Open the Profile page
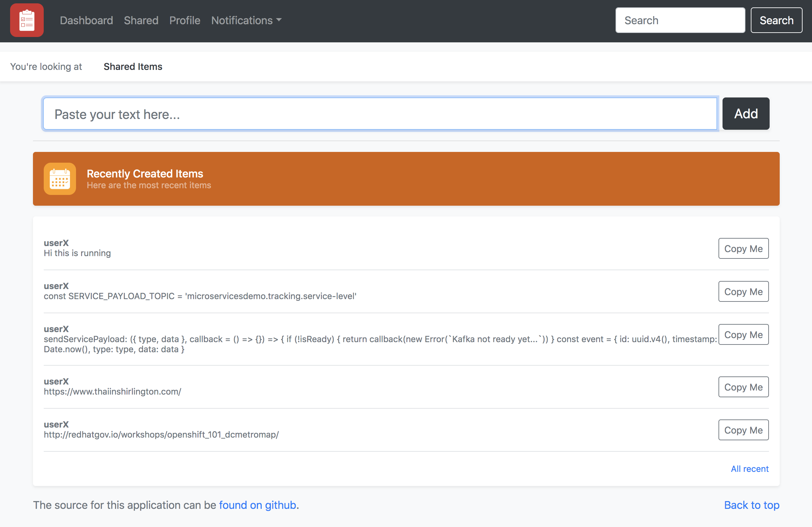This screenshot has height=527, width=812. click(x=185, y=21)
